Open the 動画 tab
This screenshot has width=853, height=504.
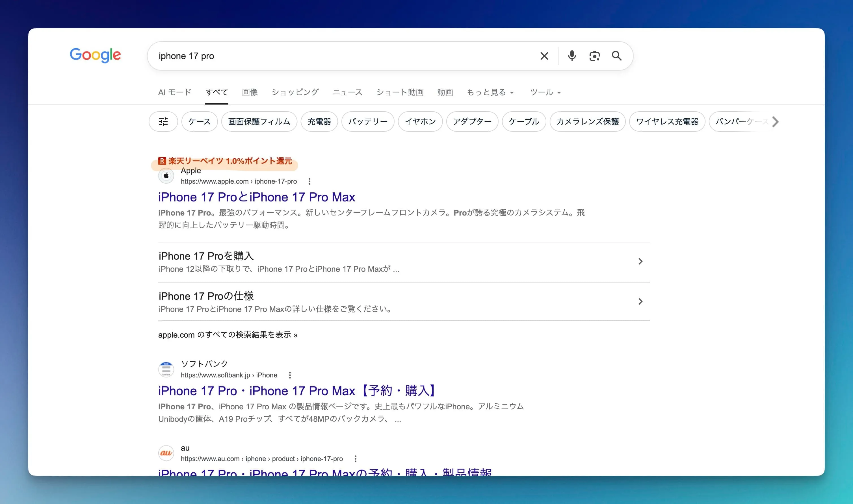(445, 92)
